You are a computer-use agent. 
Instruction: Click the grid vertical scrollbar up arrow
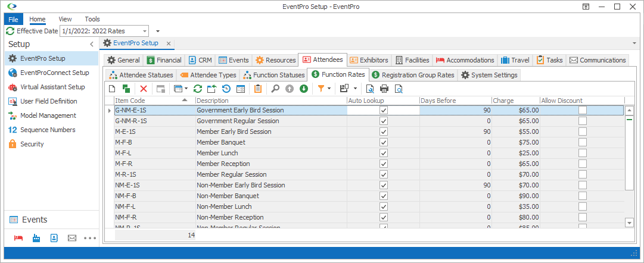(x=629, y=110)
